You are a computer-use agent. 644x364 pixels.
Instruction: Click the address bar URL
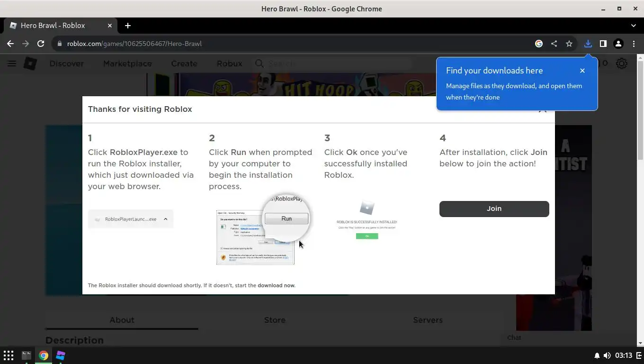134,44
